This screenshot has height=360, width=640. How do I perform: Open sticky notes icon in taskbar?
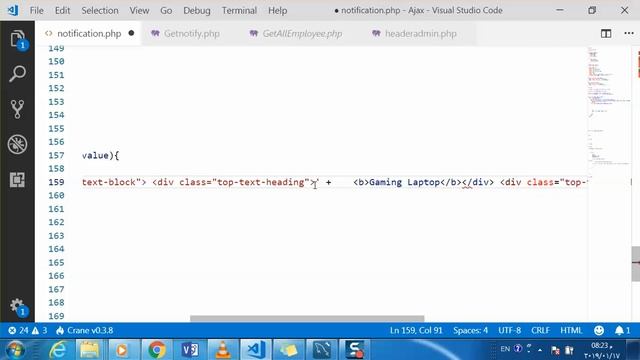coord(288,350)
